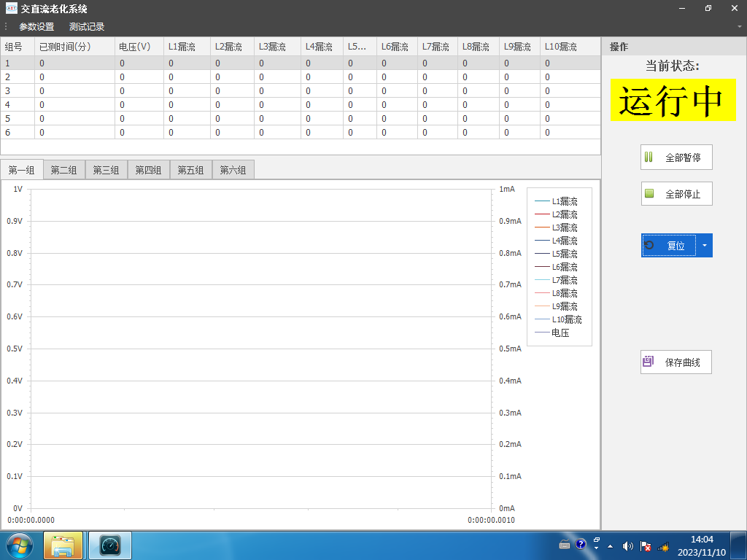The width and height of the screenshot is (747, 560).
Task: Click the volume speaker tray icon
Action: (627, 545)
